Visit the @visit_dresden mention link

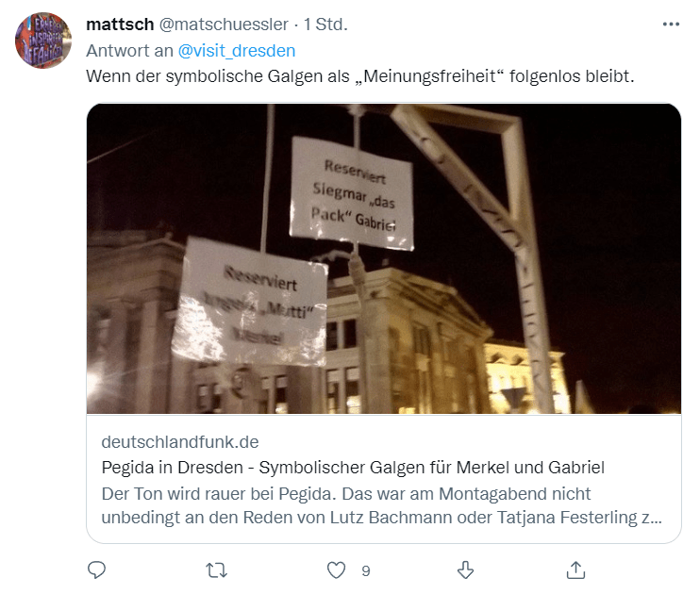pos(237,51)
